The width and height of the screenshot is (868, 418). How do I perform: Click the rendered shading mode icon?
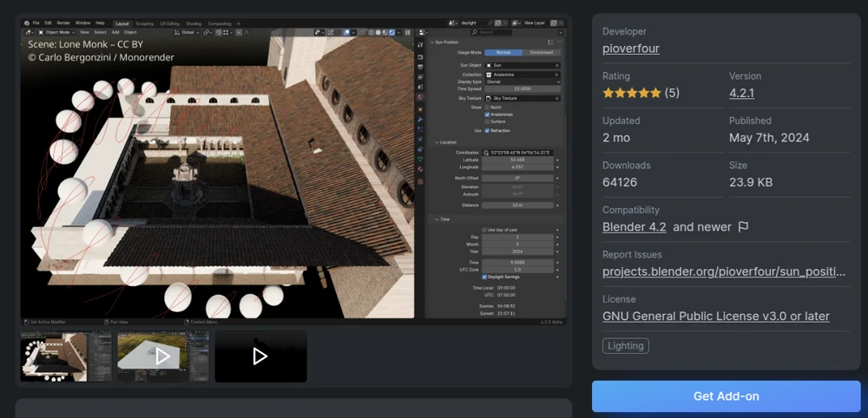point(391,33)
